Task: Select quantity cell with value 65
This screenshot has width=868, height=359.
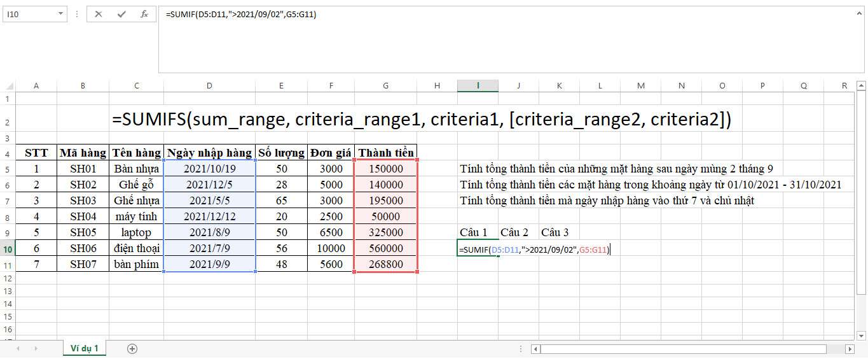Action: [x=281, y=201]
